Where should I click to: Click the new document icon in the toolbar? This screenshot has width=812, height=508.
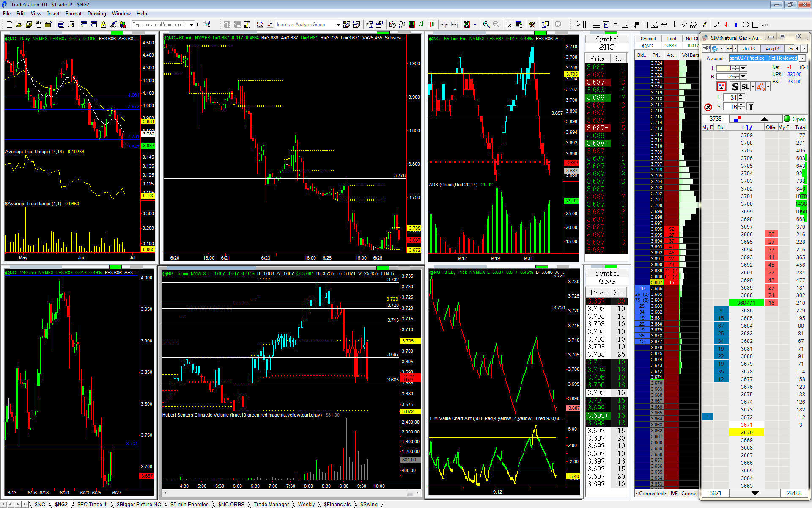click(x=9, y=25)
